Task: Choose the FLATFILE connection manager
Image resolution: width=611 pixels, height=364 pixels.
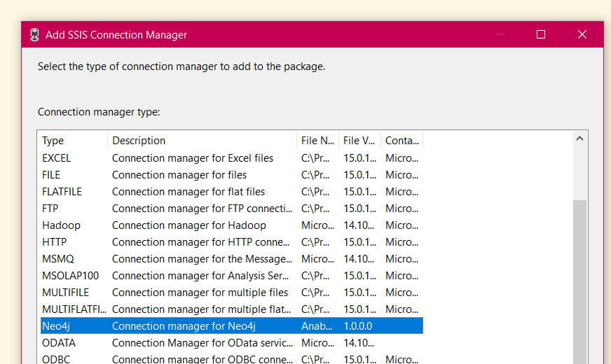Action: click(232, 192)
